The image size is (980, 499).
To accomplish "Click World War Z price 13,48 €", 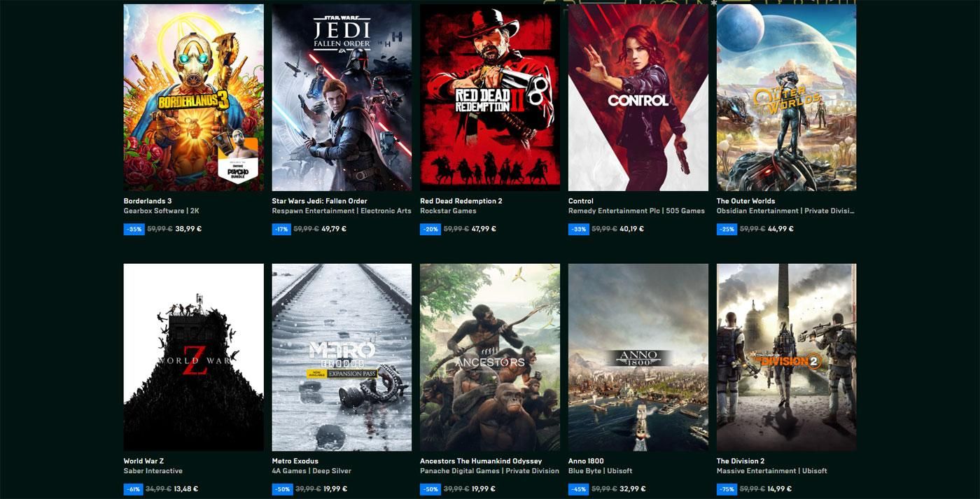I will pyautogui.click(x=186, y=489).
